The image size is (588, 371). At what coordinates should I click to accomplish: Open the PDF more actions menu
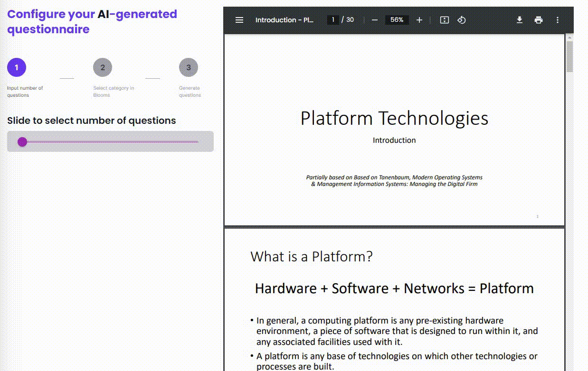click(557, 20)
